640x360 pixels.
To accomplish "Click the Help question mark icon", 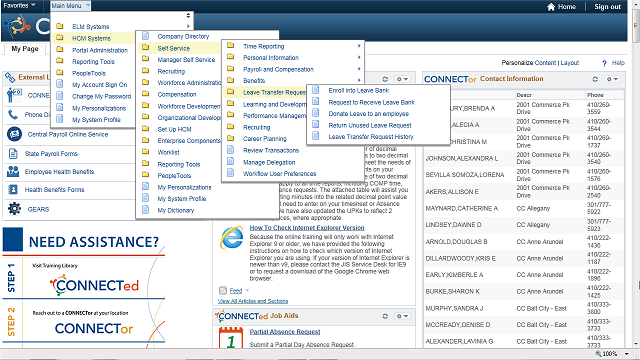I will pos(604,63).
